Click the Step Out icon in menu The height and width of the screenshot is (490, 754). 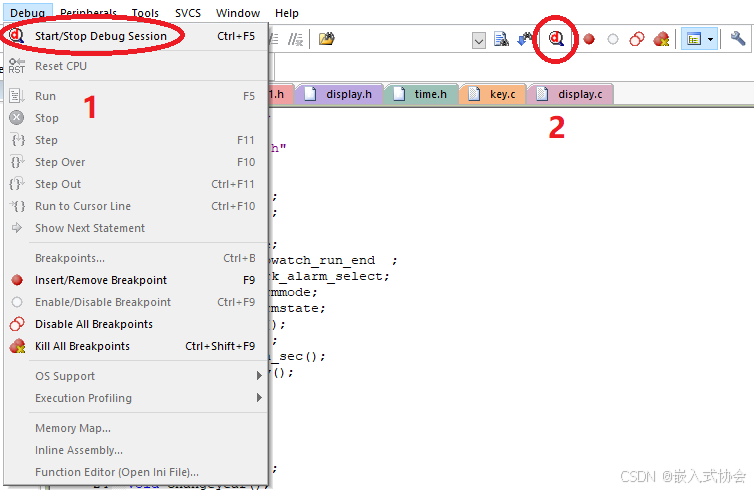point(17,184)
